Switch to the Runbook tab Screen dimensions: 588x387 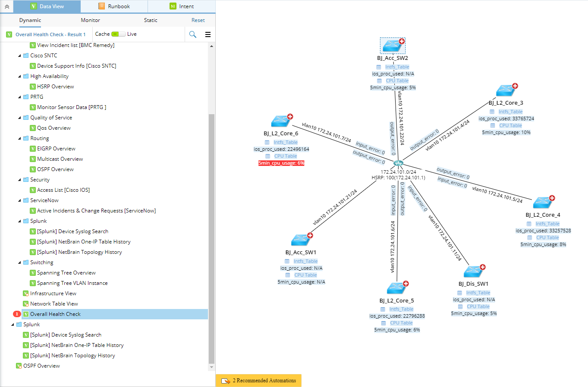coord(114,6)
